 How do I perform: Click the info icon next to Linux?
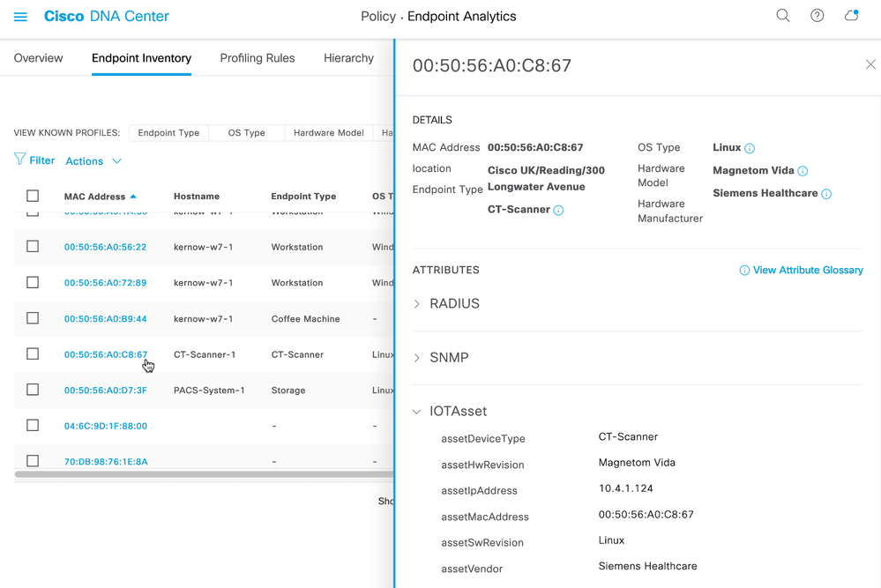coord(750,148)
